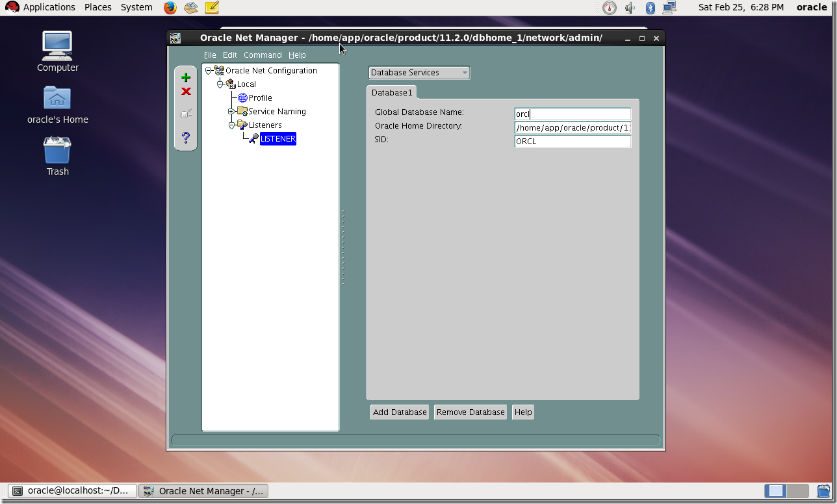Viewport: 837px width, 504px height.
Task: Collapse the Listeners tree node
Action: [x=231, y=125]
